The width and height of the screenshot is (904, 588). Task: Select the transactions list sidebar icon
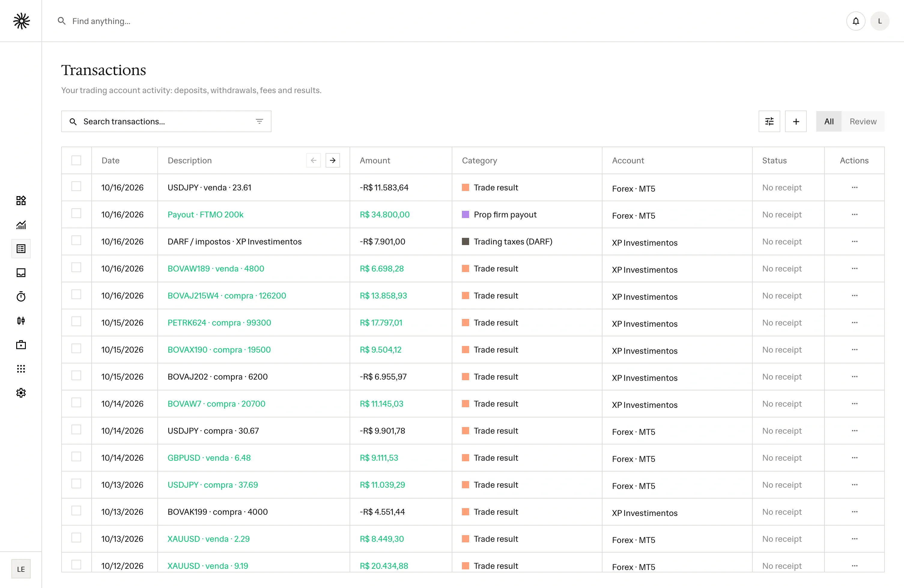21,249
